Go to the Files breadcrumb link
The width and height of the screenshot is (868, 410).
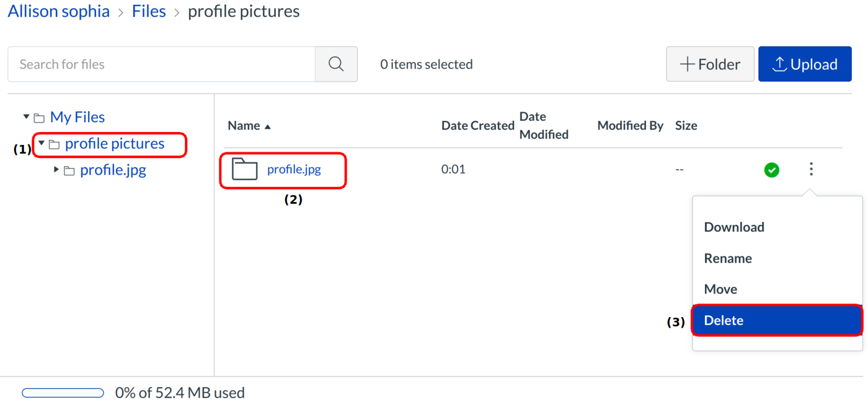(x=149, y=11)
